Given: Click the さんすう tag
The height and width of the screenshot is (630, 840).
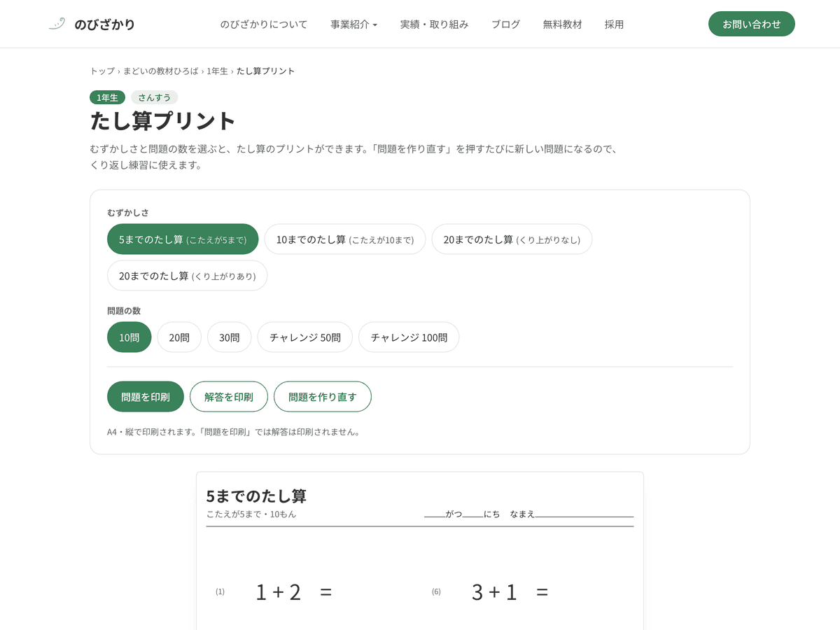Looking at the screenshot, I should (155, 97).
